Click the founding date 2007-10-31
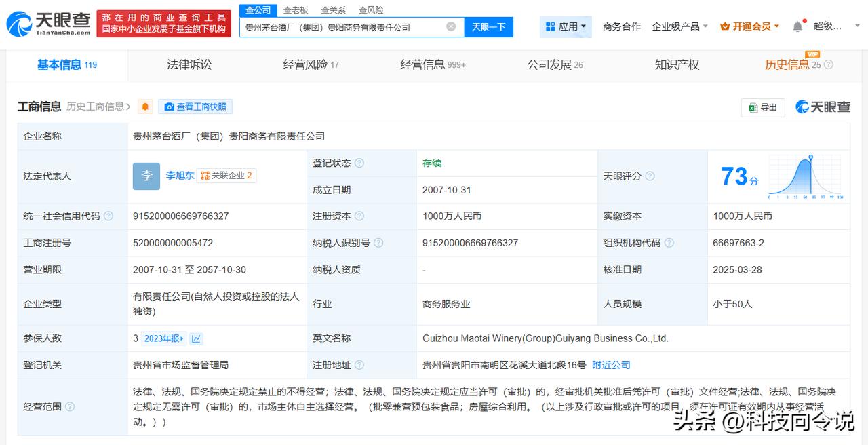 coord(446,190)
